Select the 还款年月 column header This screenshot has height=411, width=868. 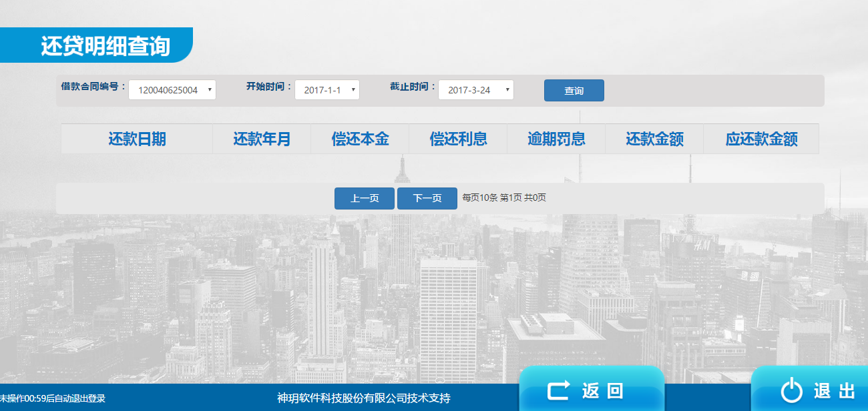click(x=262, y=139)
